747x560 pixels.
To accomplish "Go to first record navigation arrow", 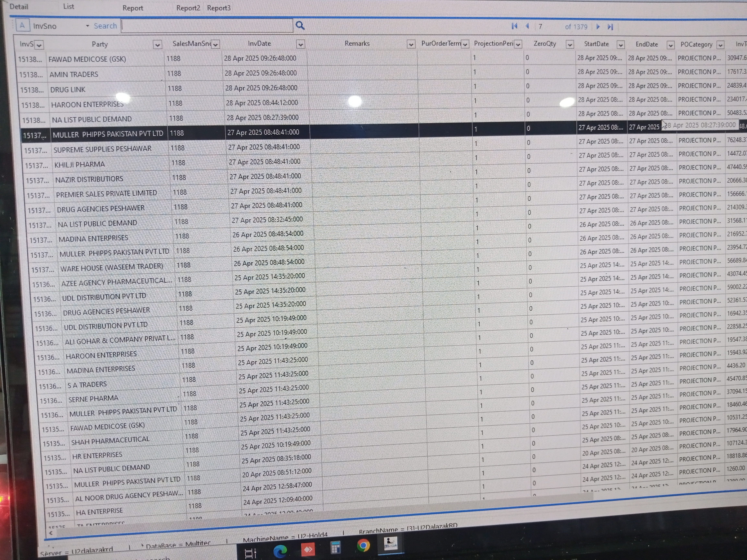I will coord(514,26).
